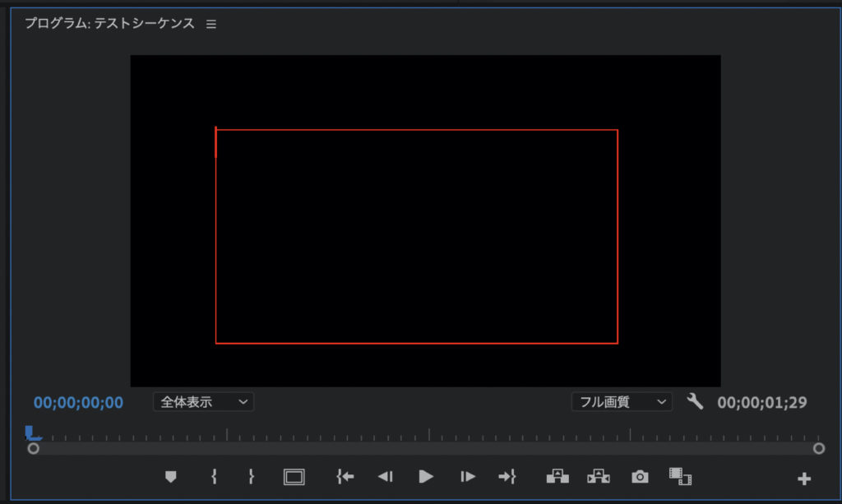Click the Lift button
This screenshot has height=504, width=842.
(x=558, y=477)
